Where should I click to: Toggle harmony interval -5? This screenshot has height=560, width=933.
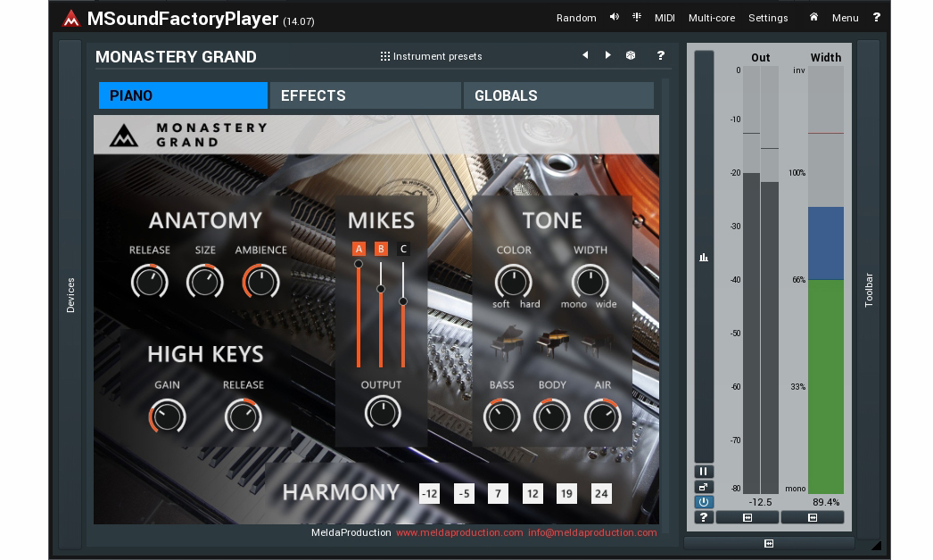click(464, 493)
